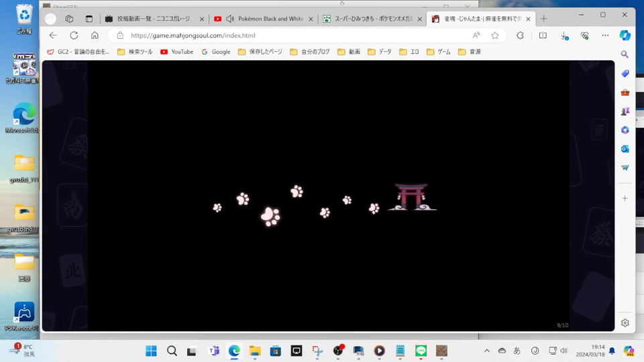Open the sidebar Microsoft 365 icon
The image size is (644, 362).
point(625,130)
